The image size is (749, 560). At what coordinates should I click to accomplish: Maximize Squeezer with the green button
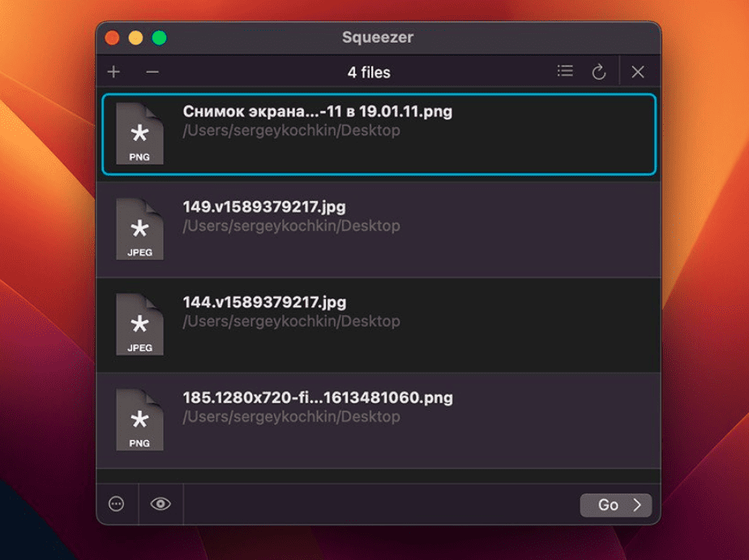click(x=160, y=38)
